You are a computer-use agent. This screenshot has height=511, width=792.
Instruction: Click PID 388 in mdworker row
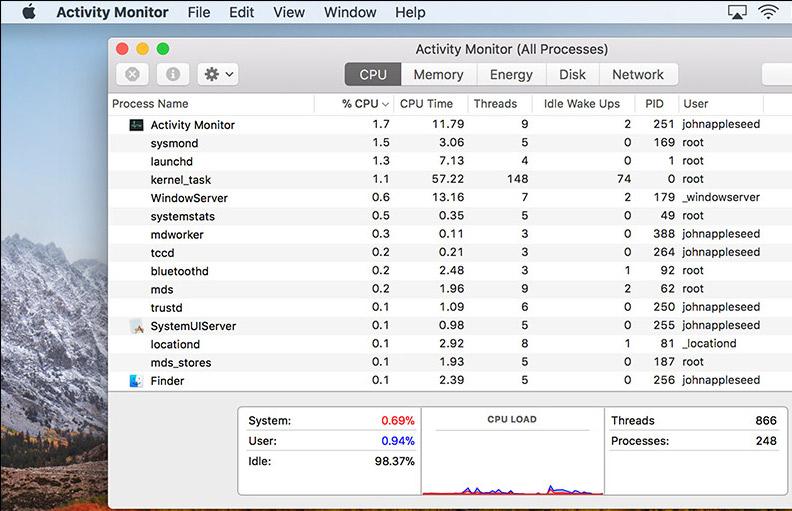(664, 234)
